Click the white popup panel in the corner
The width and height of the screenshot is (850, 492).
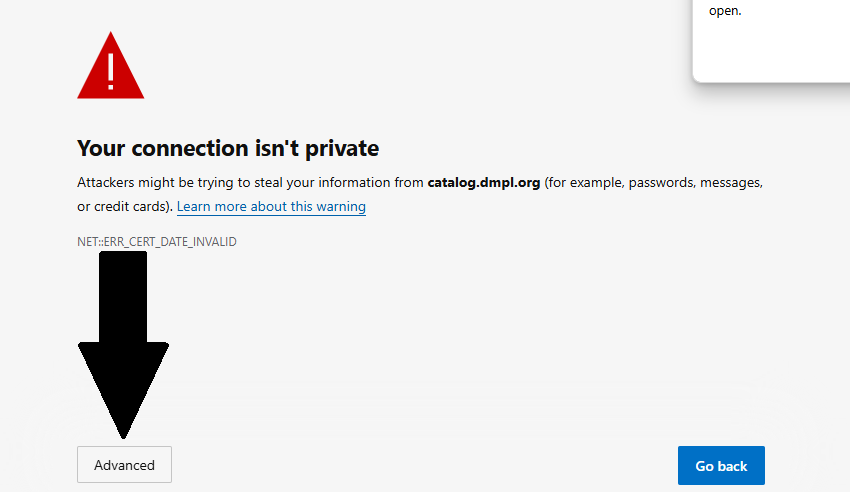coord(771,45)
